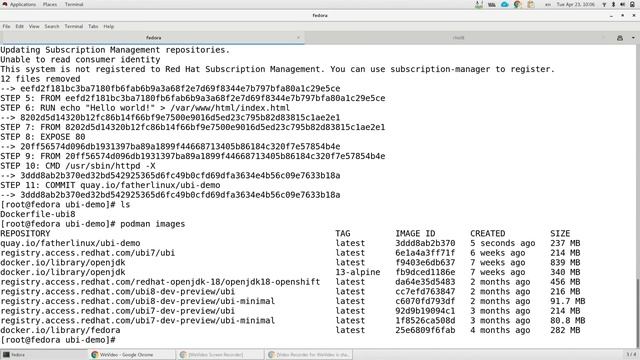The height and width of the screenshot is (360, 640).
Task: Click the CREATED column header
Action: tap(487, 233)
